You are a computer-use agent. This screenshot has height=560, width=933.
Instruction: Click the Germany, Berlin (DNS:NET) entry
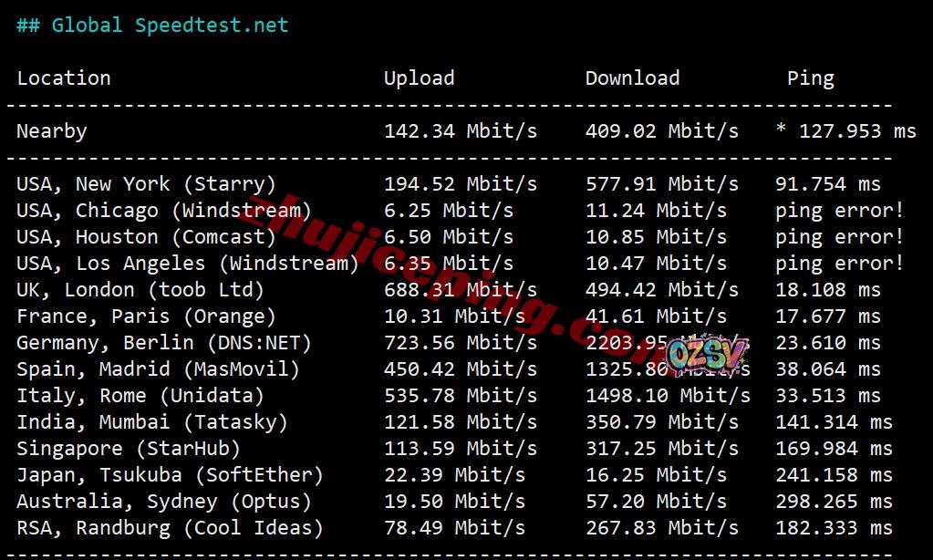coord(164,343)
